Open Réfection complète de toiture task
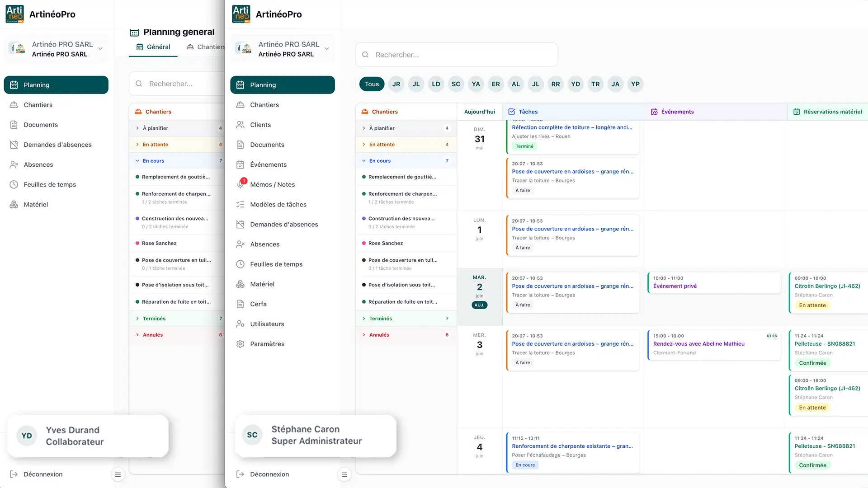 click(x=573, y=137)
